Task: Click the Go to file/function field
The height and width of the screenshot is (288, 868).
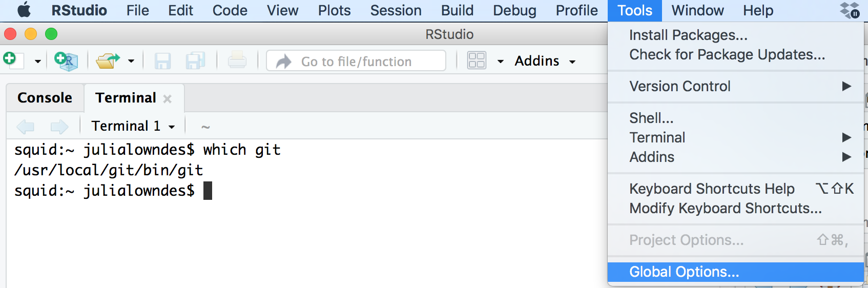Action: click(356, 61)
